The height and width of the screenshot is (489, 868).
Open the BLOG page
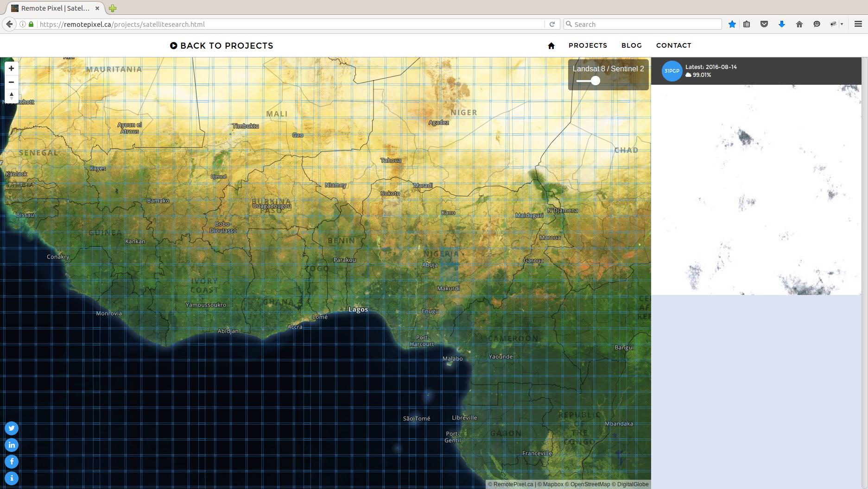[631, 45]
